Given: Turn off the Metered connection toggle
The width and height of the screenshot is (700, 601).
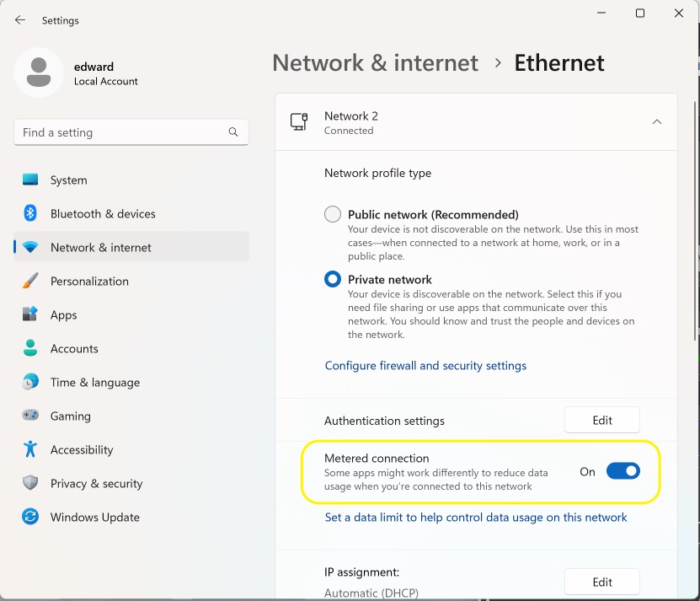Looking at the screenshot, I should click(x=623, y=471).
